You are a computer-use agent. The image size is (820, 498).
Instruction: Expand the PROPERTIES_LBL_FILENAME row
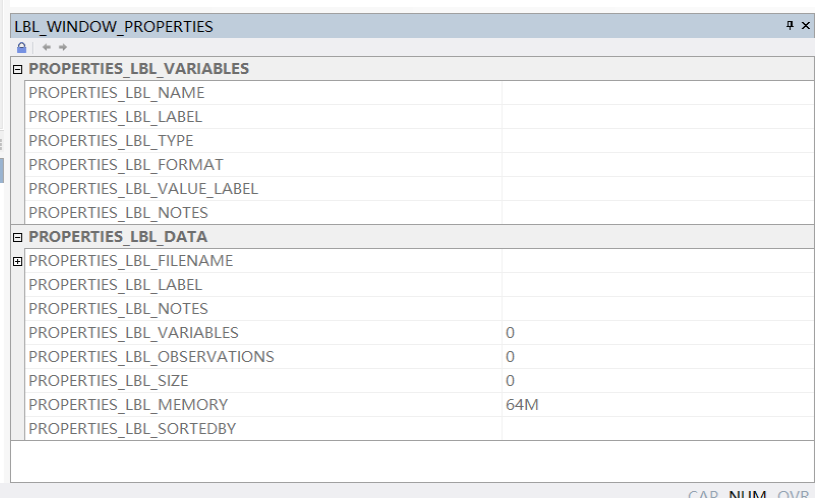click(17, 261)
